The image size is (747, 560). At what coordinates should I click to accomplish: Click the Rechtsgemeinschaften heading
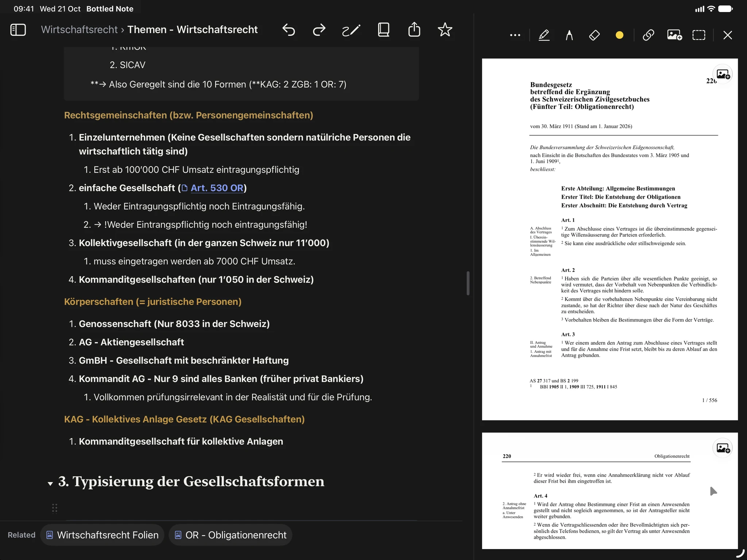click(189, 115)
